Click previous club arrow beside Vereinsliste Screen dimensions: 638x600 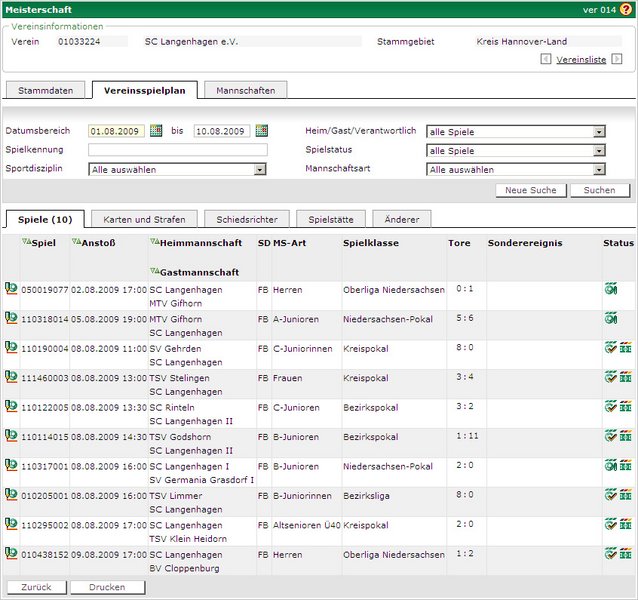click(545, 59)
